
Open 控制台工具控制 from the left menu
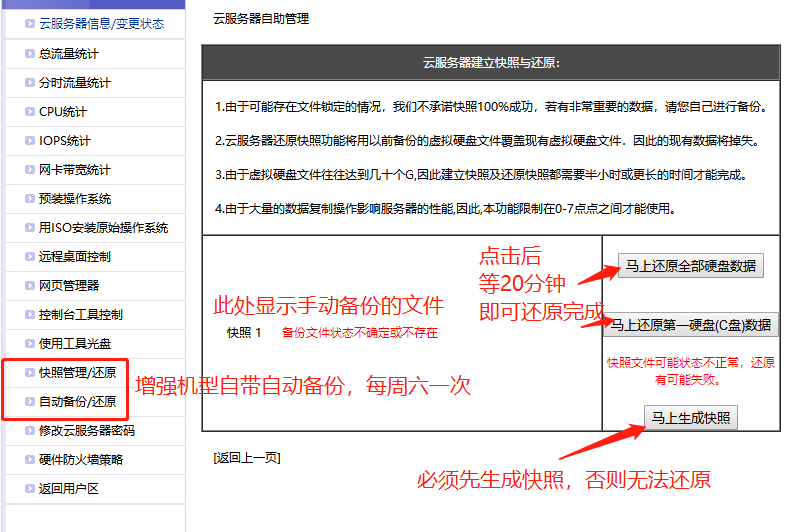pyautogui.click(x=80, y=314)
